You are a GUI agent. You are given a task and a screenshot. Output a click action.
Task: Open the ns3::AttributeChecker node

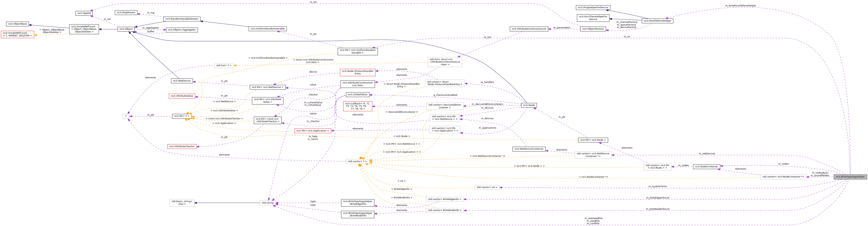[x=182, y=146]
